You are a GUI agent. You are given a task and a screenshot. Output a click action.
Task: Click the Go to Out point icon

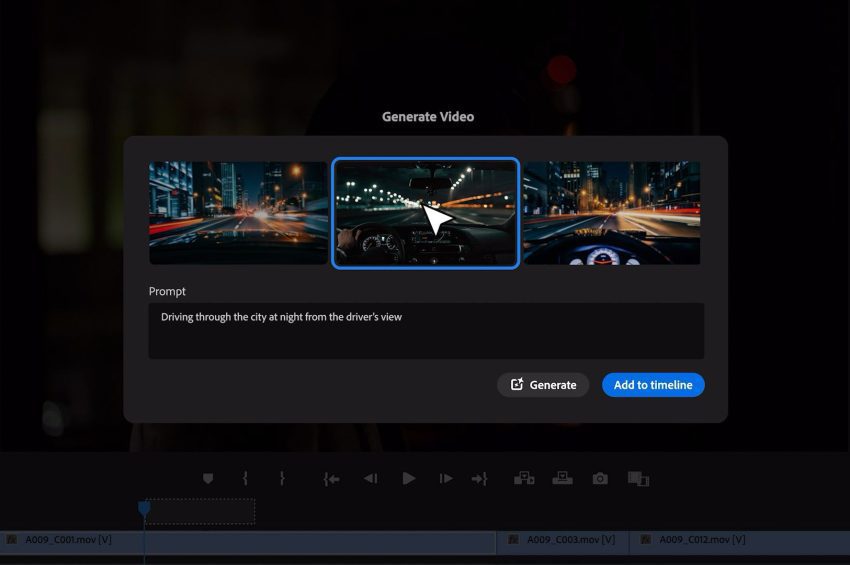click(479, 479)
